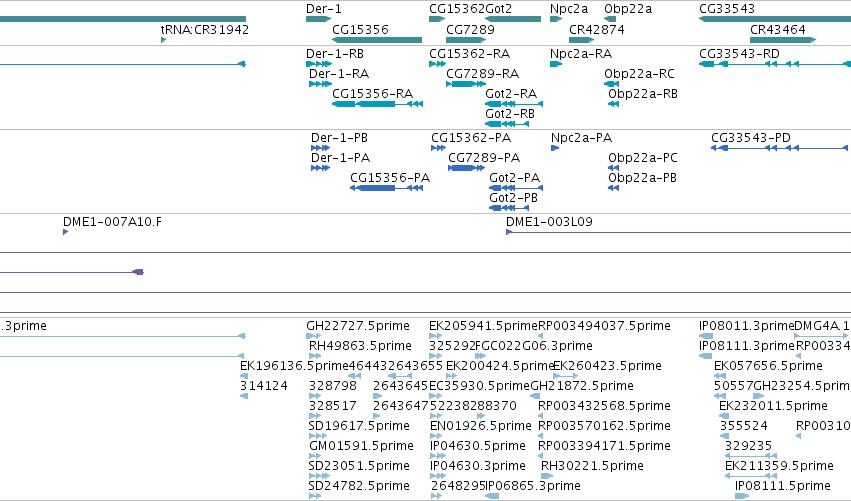The image size is (851, 501).
Task: Click the CG15362 gene label
Action: pyautogui.click(x=456, y=9)
